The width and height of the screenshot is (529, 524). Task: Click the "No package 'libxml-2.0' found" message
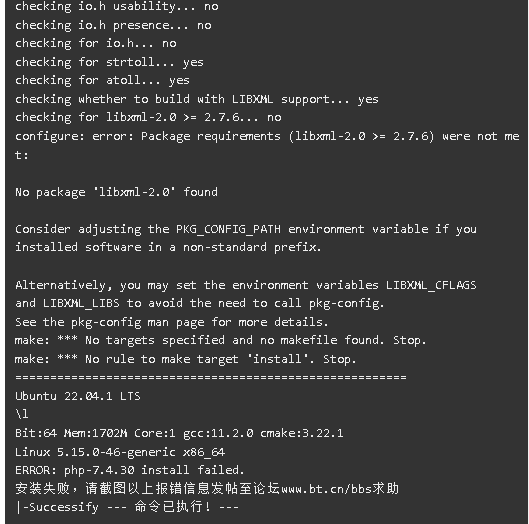(x=116, y=192)
